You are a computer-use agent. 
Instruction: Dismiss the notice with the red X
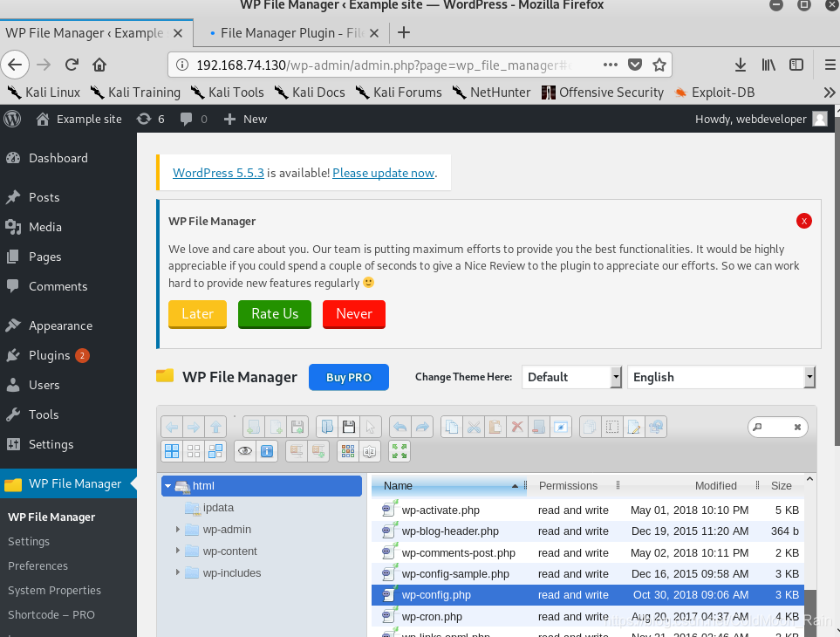click(803, 221)
